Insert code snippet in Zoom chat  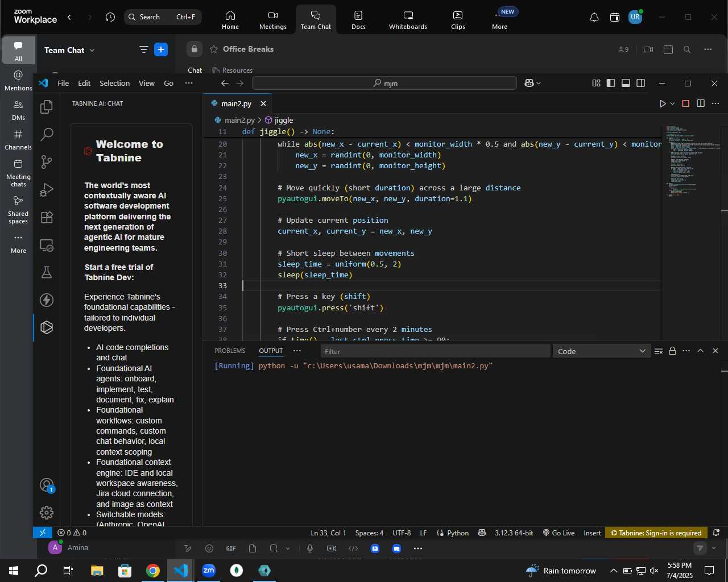coord(353,548)
